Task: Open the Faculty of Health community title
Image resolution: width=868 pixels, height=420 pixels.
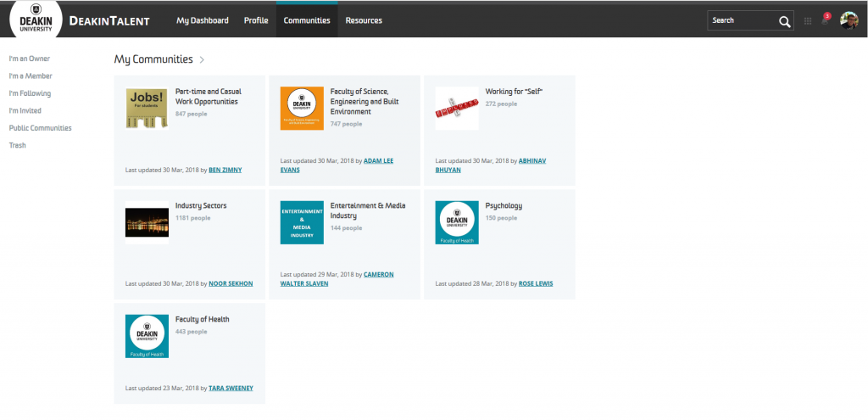Action: pos(202,319)
